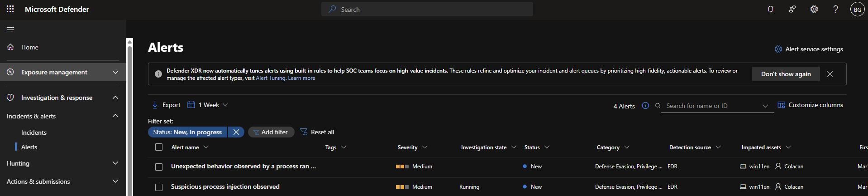Click the settings gear in top bar

click(814, 9)
